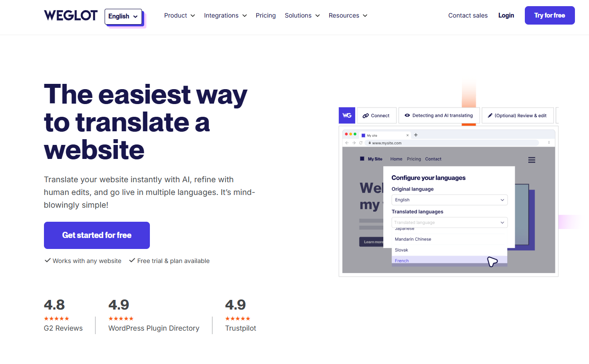Click the Try for free button

550,15
